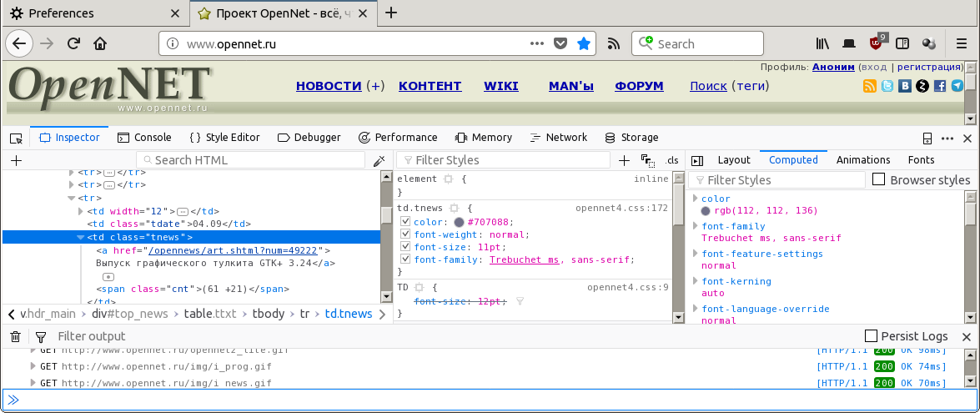
Task: Click the home button in browser toolbar
Action: [100, 43]
